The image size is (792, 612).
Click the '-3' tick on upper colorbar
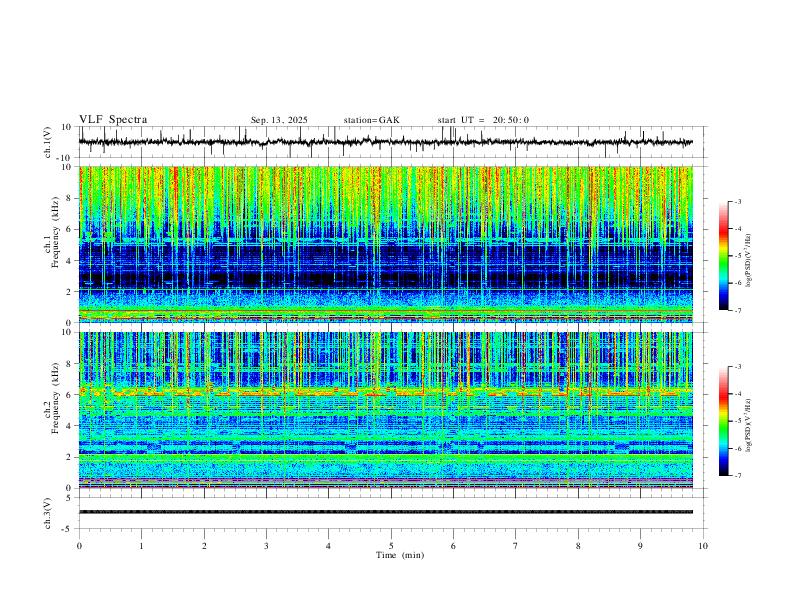(737, 201)
